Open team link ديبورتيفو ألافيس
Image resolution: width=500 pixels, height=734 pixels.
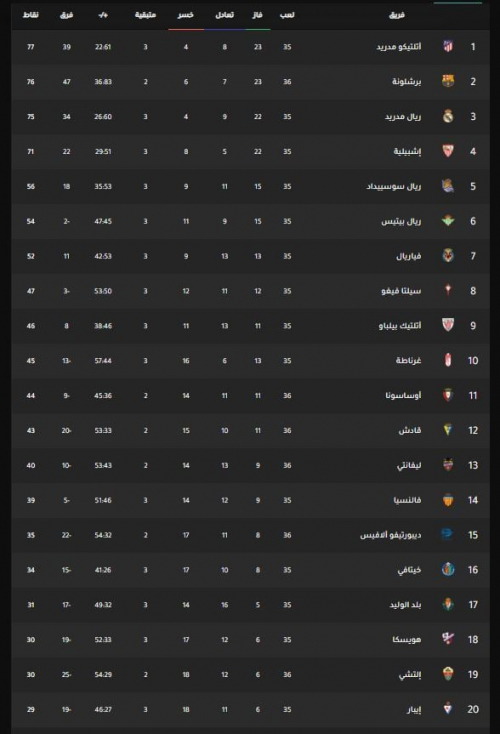pyautogui.click(x=390, y=535)
